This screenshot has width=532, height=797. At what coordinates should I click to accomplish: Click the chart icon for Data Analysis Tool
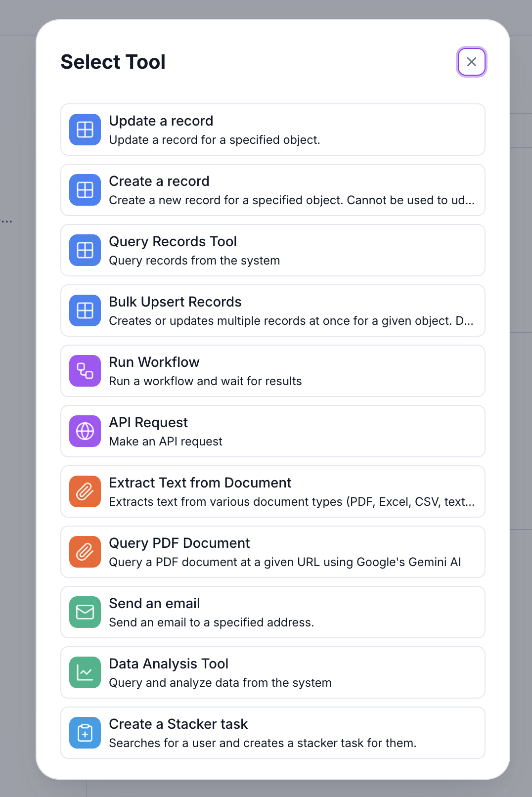click(85, 672)
